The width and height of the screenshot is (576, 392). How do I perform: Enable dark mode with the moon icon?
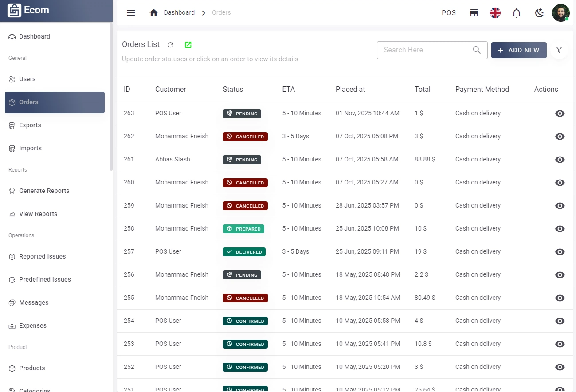coord(539,13)
